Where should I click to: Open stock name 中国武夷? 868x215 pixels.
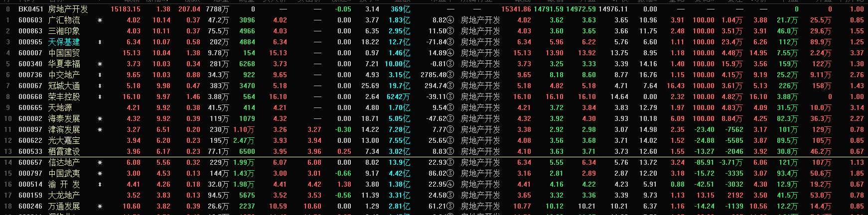coord(64,174)
